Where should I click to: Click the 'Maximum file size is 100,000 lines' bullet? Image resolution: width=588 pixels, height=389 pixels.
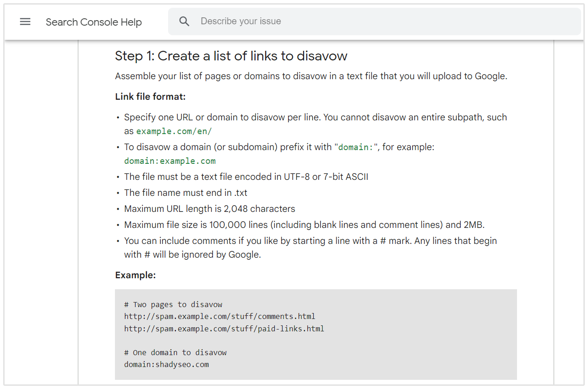(x=304, y=225)
